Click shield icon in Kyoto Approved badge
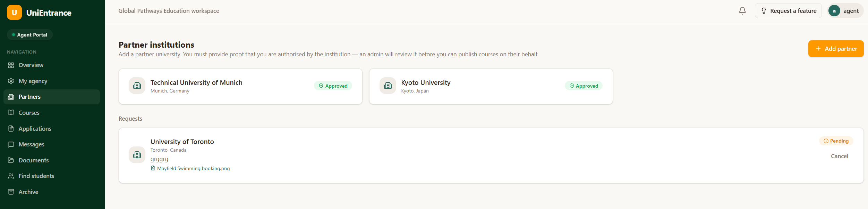The height and width of the screenshot is (209, 868). 572,86
